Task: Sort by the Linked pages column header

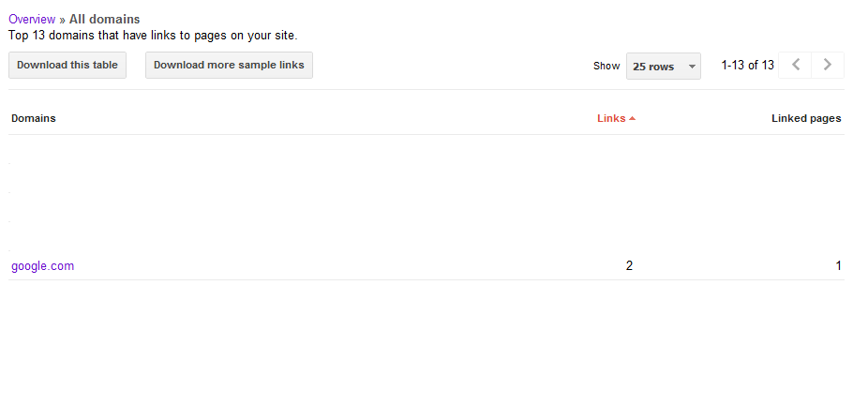Action: pyautogui.click(x=806, y=118)
